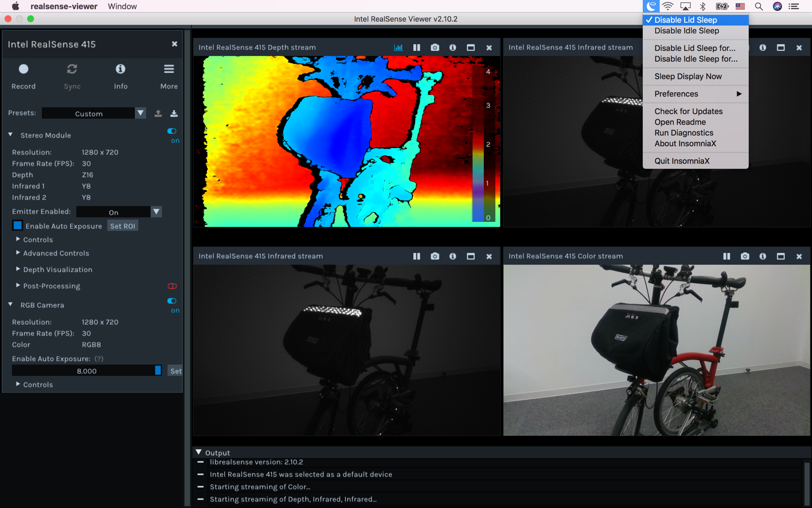Click the Record button in device panel

pos(23,69)
